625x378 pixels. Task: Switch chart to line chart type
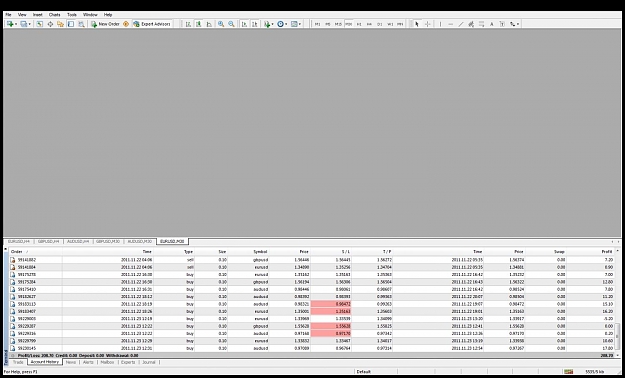coord(208,24)
